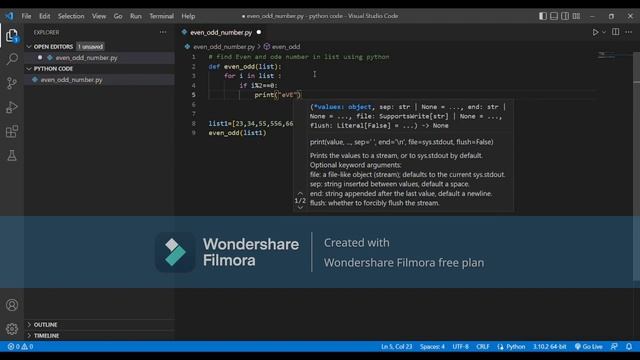The image size is (640, 360).
Task: Select the 3.10.2 64-bit interpreter
Action: click(x=549, y=347)
